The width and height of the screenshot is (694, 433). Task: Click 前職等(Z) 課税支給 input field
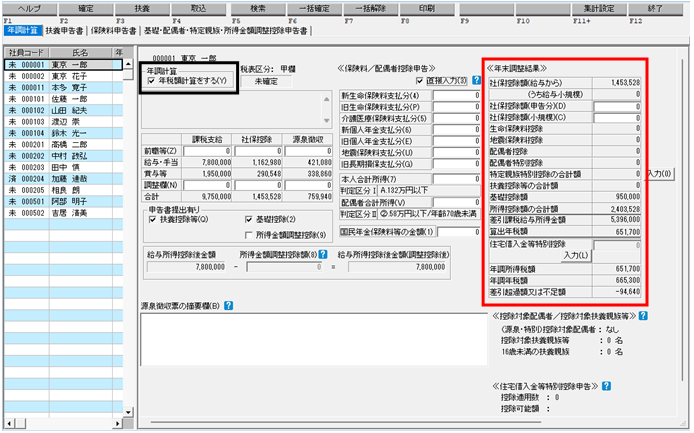pos(207,151)
